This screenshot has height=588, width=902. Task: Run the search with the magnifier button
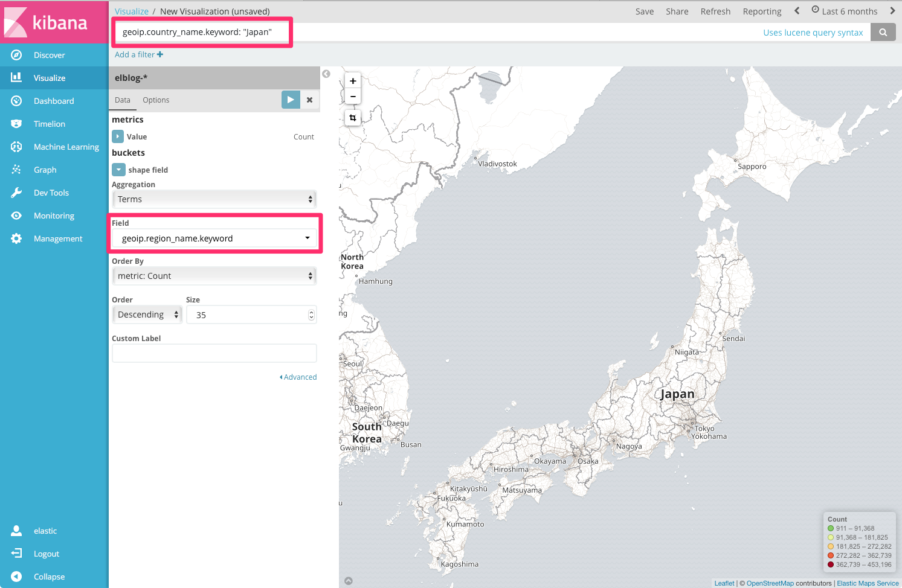point(883,31)
